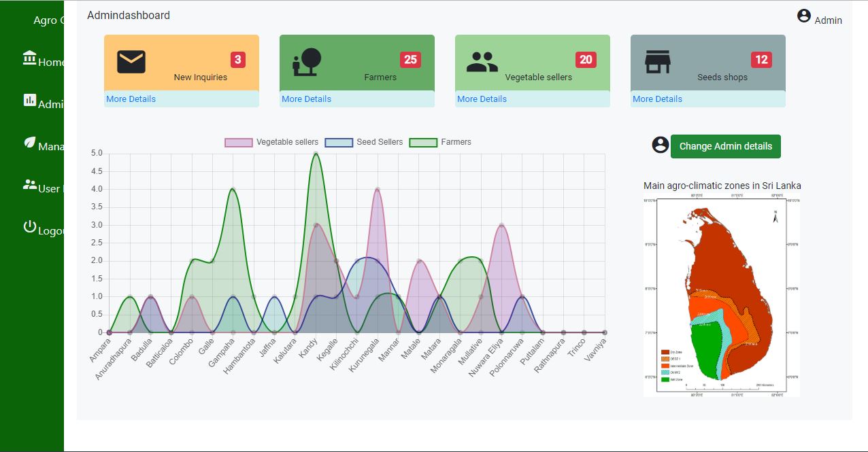The width and height of the screenshot is (868, 452).
Task: Click the Change Admin details button
Action: tap(725, 146)
